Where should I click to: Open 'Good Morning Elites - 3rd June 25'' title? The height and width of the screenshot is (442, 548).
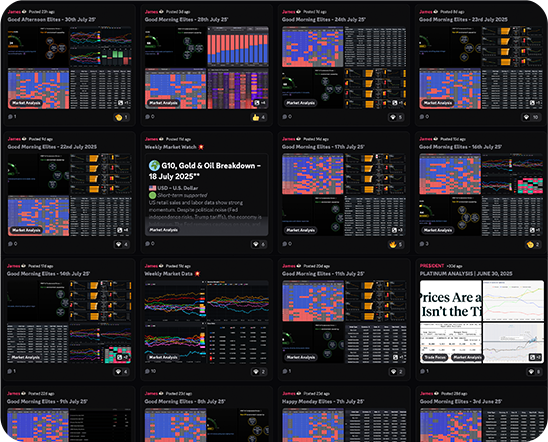[x=461, y=401]
